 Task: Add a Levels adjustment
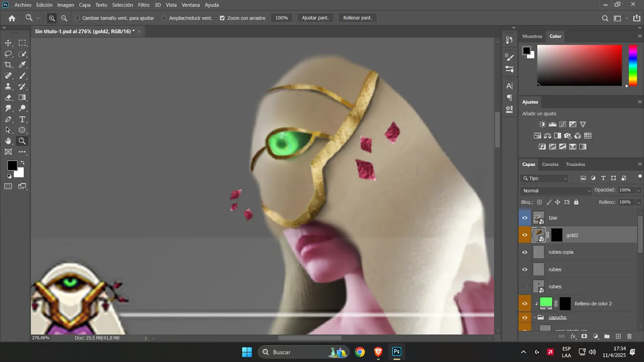tap(552, 124)
